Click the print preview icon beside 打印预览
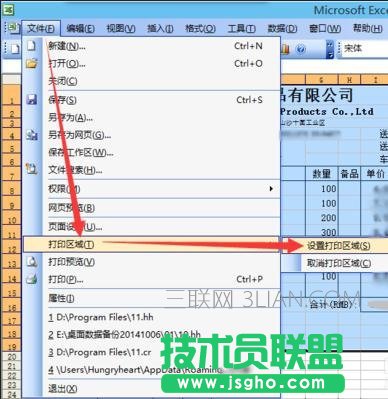 tap(32, 261)
